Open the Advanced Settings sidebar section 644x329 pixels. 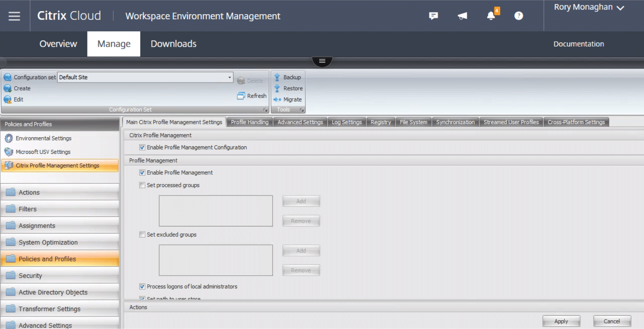[60, 324]
